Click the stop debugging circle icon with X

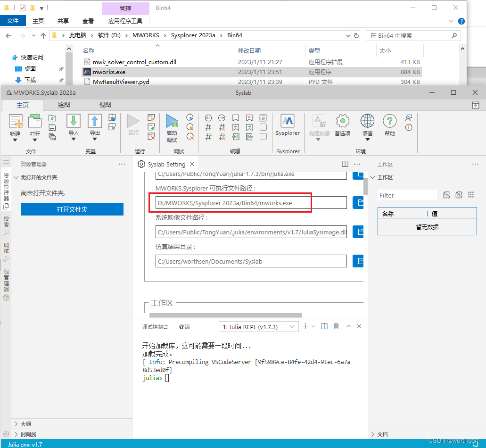tap(190, 136)
